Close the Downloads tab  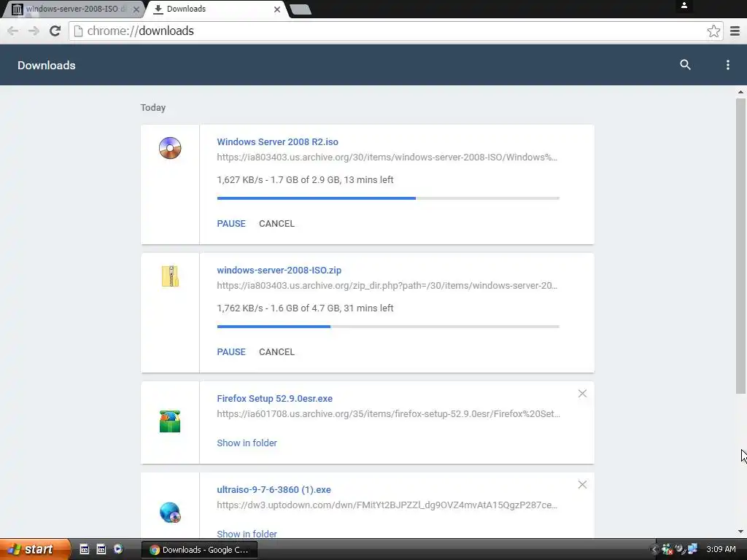(x=276, y=9)
